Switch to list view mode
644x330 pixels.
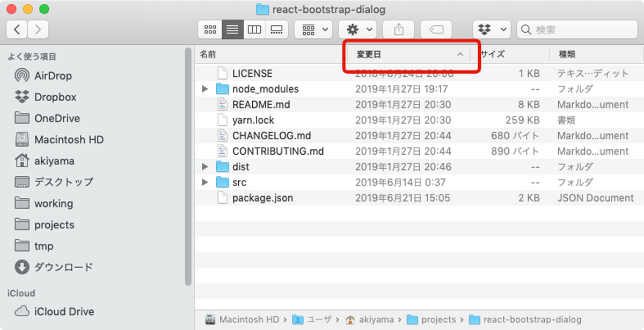[x=232, y=30]
